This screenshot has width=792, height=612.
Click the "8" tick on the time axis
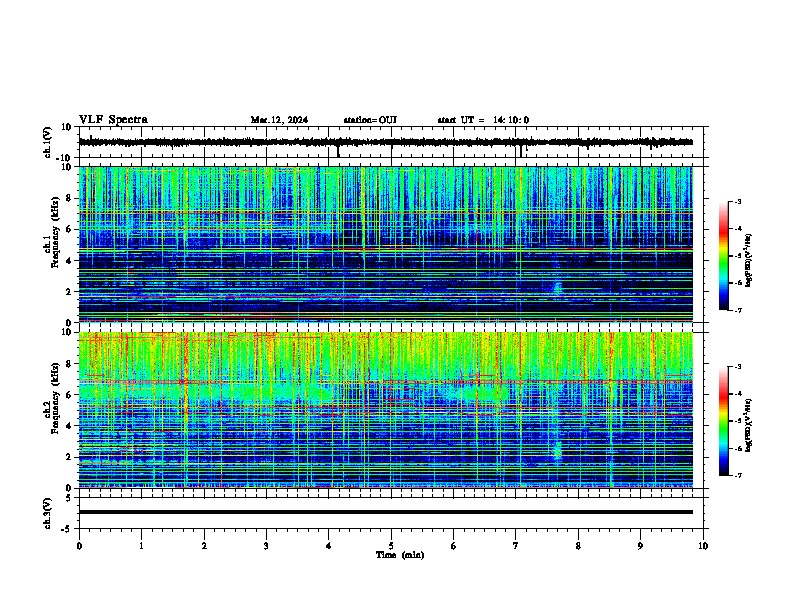tap(578, 546)
